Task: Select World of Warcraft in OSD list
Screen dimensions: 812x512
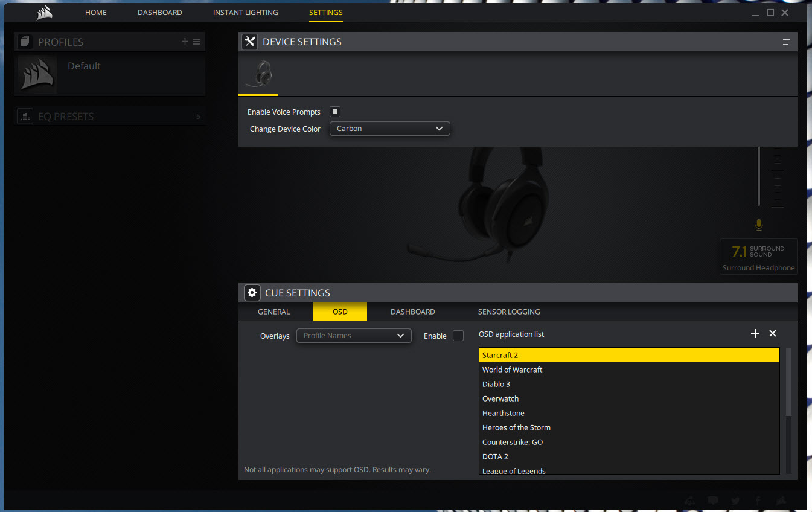Action: [629, 370]
